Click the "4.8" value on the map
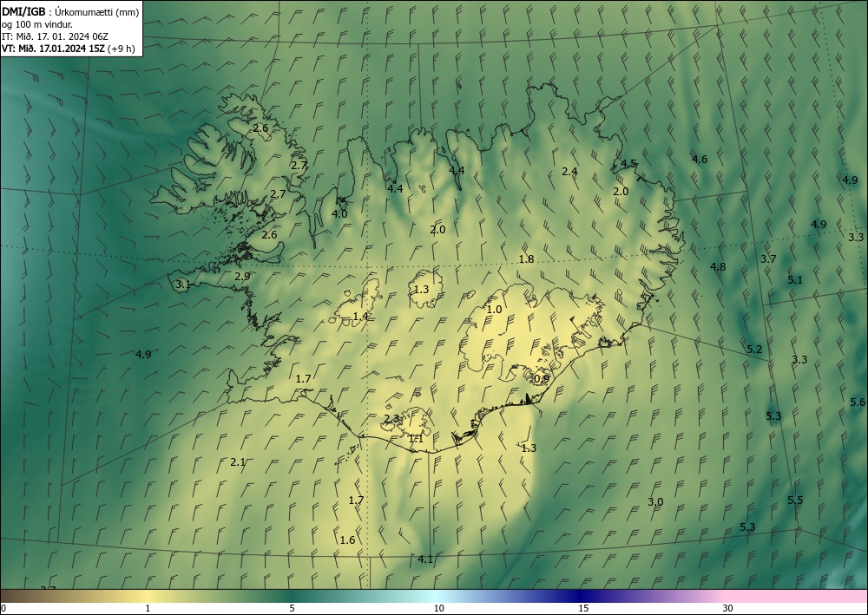Image resolution: width=868 pixels, height=615 pixels. click(718, 266)
